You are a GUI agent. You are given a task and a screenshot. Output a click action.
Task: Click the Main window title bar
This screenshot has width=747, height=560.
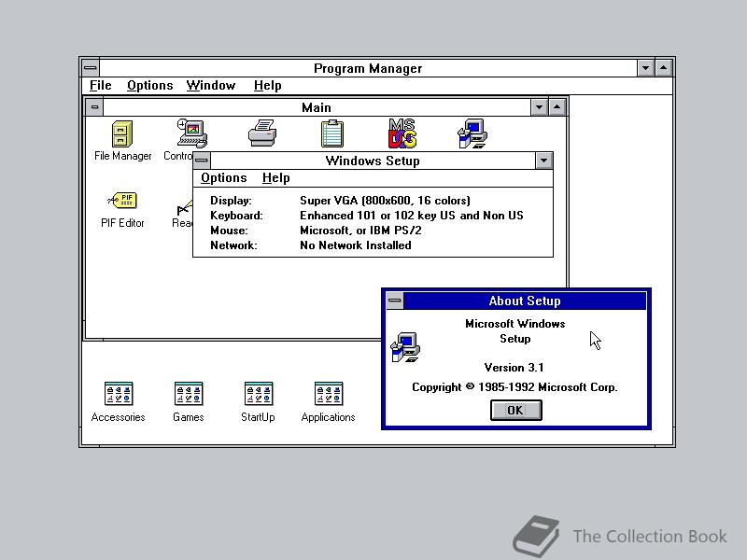tap(317, 107)
